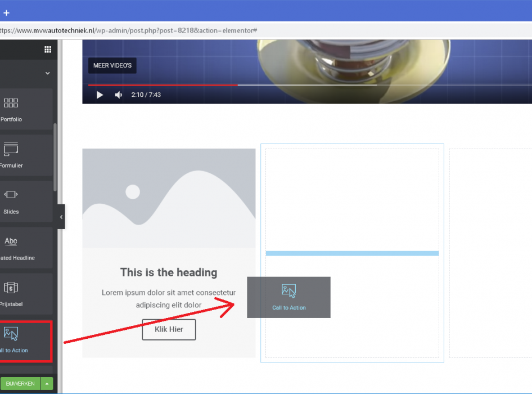Select the Portfolio widget

(x=26, y=109)
